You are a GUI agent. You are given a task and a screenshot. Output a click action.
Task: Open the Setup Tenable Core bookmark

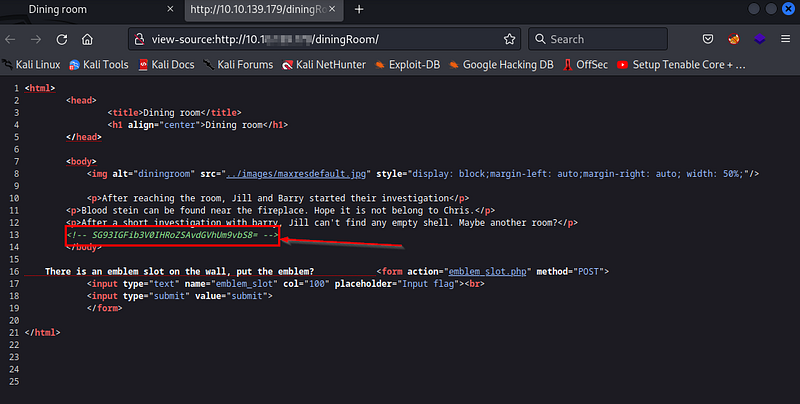point(681,65)
